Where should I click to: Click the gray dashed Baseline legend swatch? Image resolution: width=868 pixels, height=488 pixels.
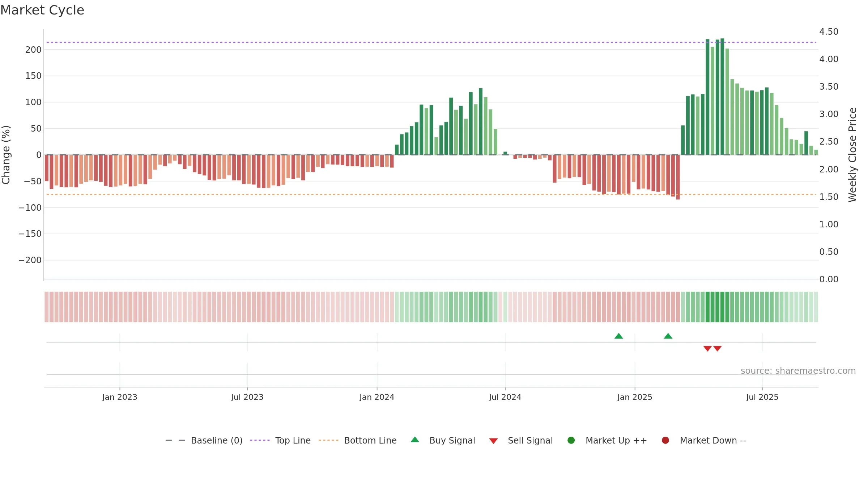click(x=175, y=440)
